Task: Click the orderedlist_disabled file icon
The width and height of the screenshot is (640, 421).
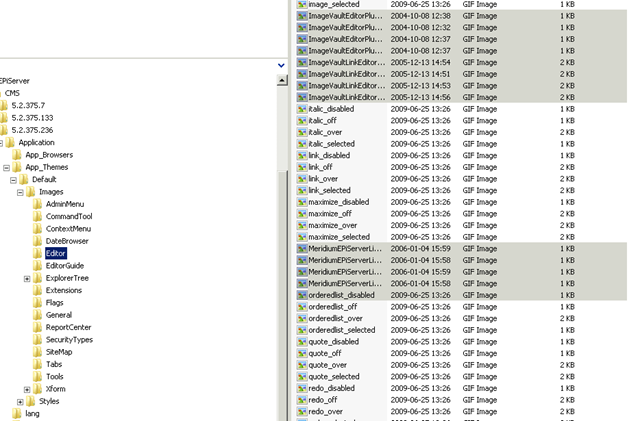Action: tap(301, 295)
